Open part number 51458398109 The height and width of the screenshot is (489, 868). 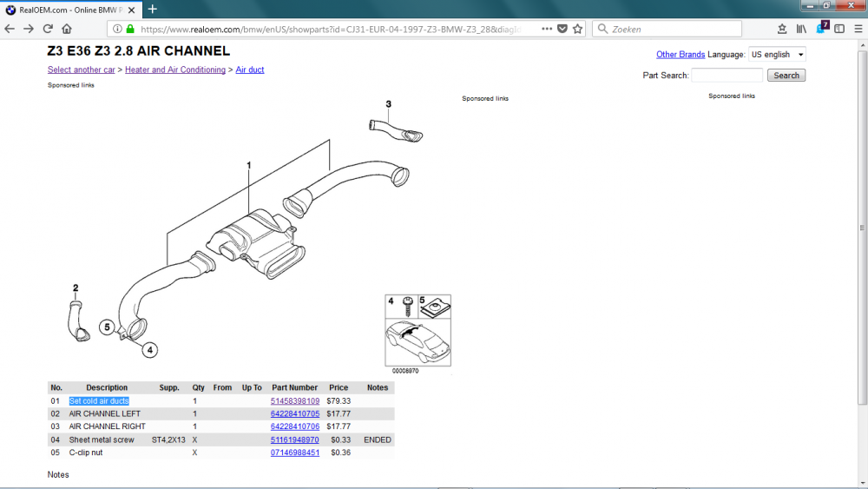[x=295, y=401]
